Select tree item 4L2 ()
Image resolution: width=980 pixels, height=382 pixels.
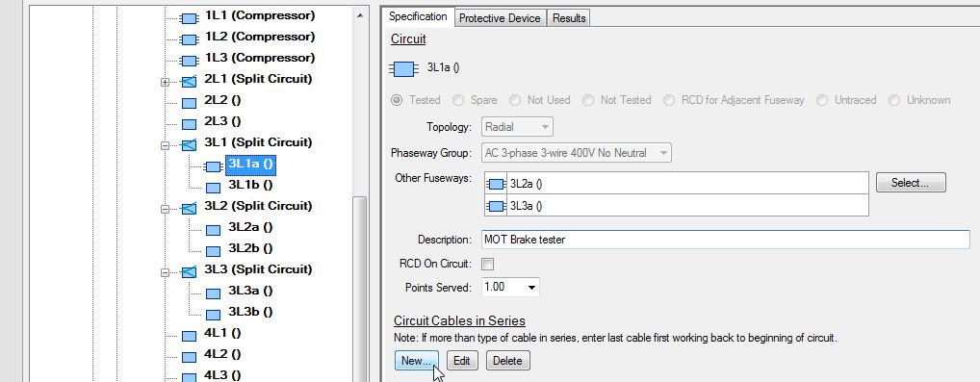(x=222, y=354)
